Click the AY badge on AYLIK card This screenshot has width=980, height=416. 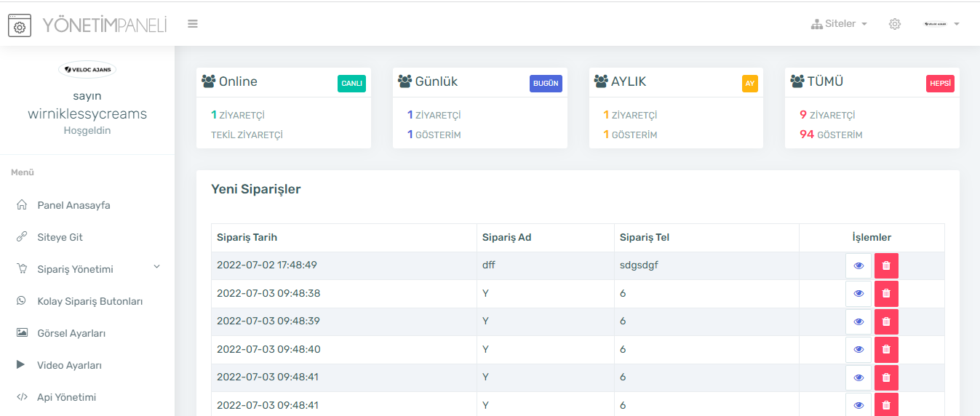coord(749,84)
